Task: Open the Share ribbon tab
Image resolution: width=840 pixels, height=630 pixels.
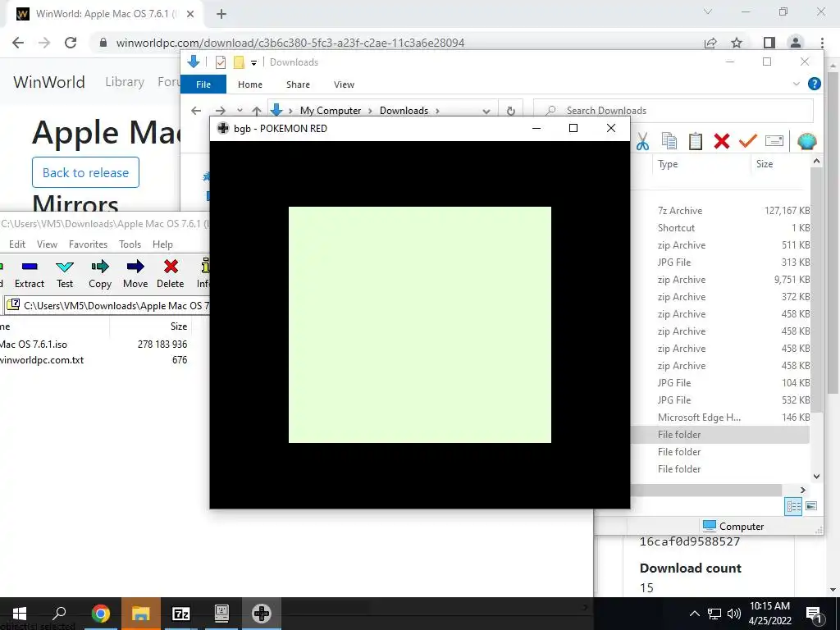Action: 298,84
